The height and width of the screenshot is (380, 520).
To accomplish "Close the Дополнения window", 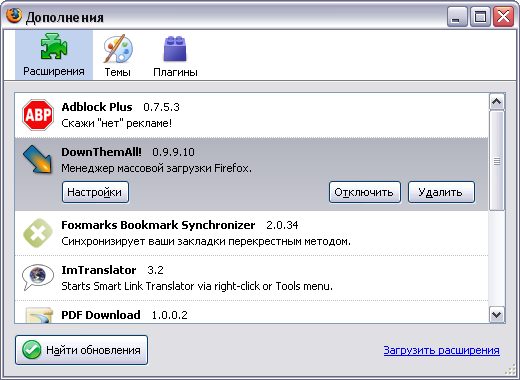I will [x=503, y=16].
